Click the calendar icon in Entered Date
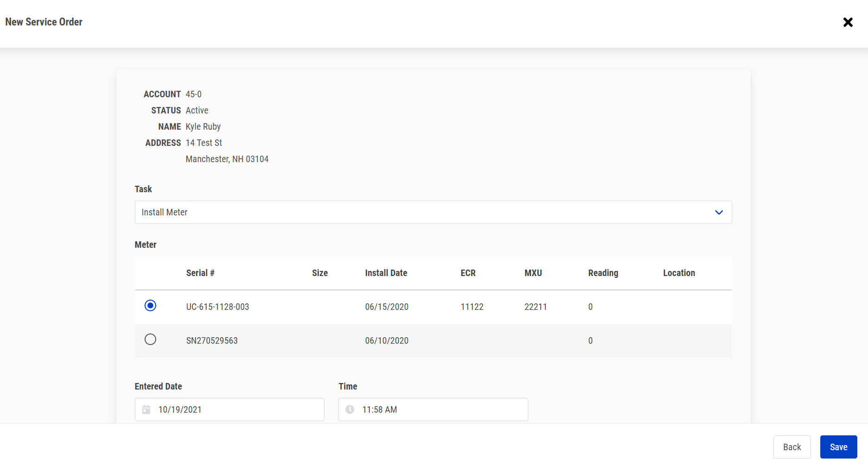 [x=146, y=409]
